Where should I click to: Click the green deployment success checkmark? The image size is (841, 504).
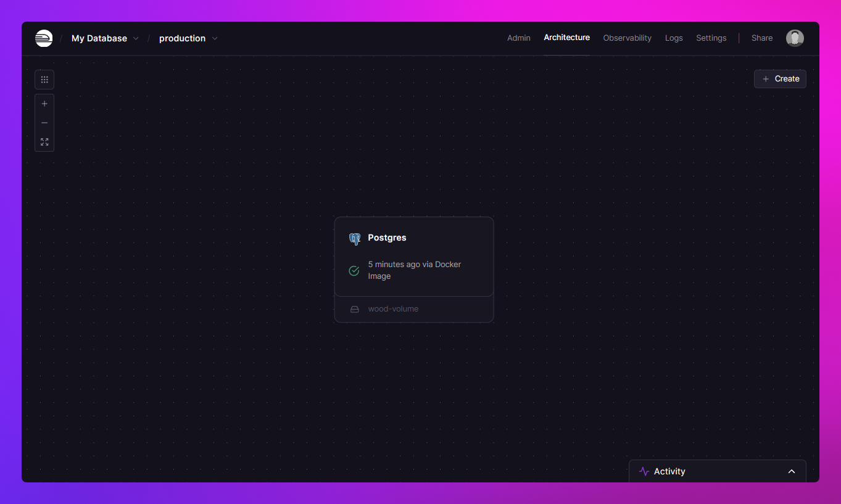[x=354, y=271]
